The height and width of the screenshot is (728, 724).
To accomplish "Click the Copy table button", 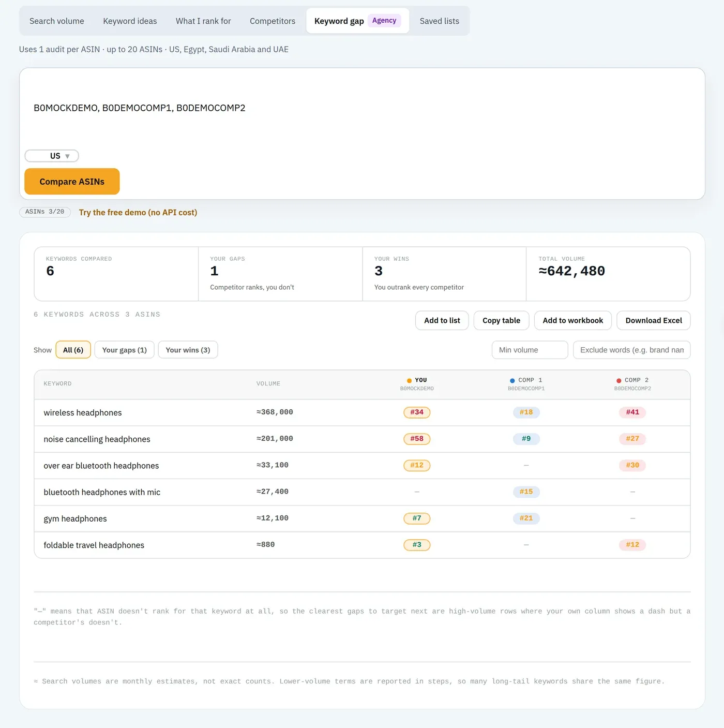I will click(x=501, y=320).
